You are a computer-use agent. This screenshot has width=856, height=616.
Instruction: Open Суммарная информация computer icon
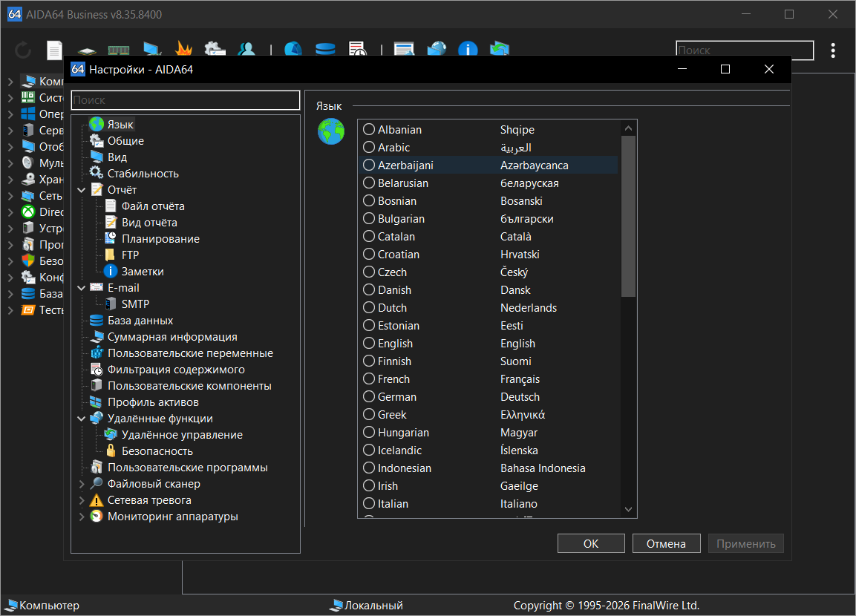[x=97, y=337]
